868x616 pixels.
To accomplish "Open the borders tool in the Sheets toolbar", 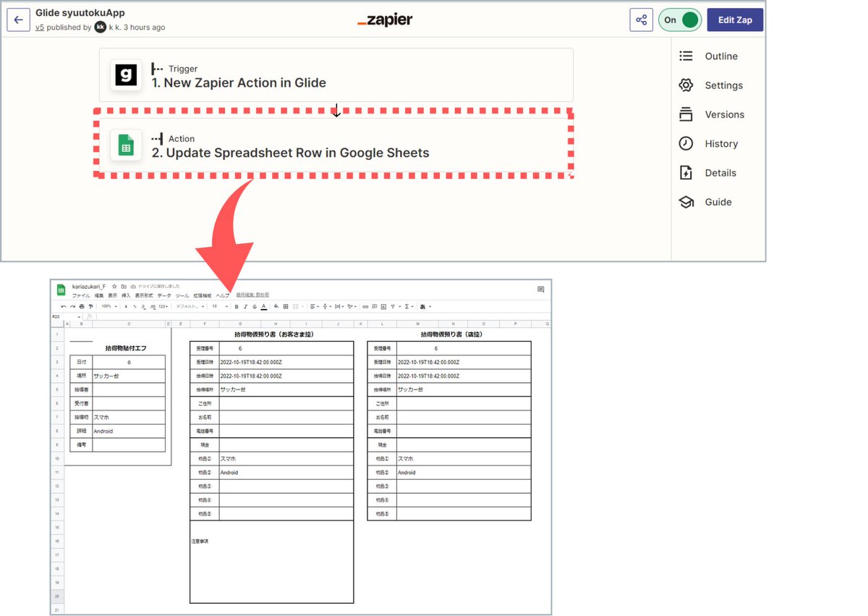I will point(286,306).
